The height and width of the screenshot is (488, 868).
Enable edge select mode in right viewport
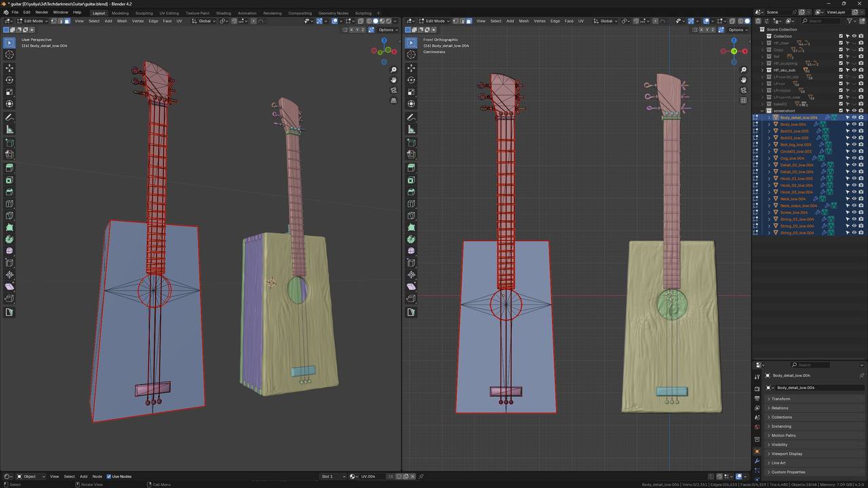(462, 21)
